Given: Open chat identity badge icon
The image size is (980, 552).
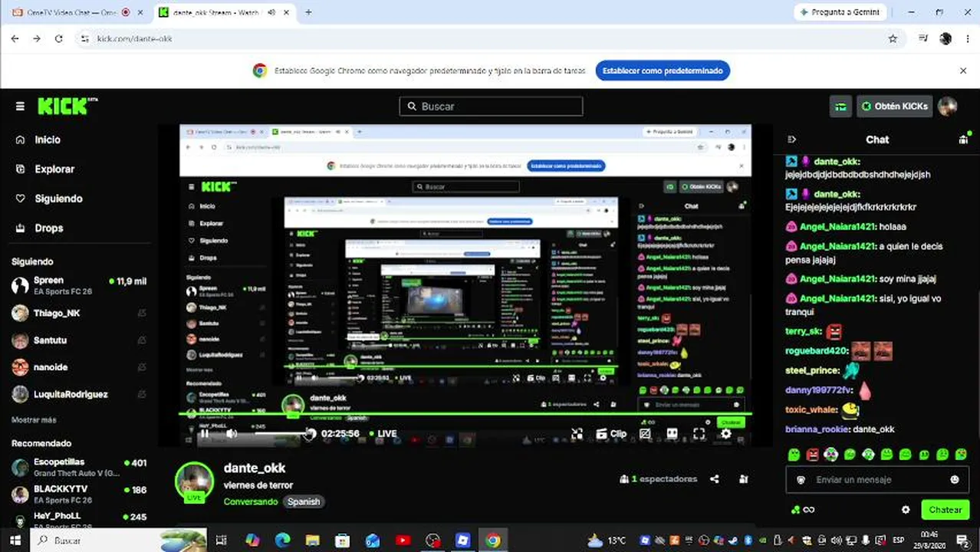Looking at the screenshot, I should (801, 480).
